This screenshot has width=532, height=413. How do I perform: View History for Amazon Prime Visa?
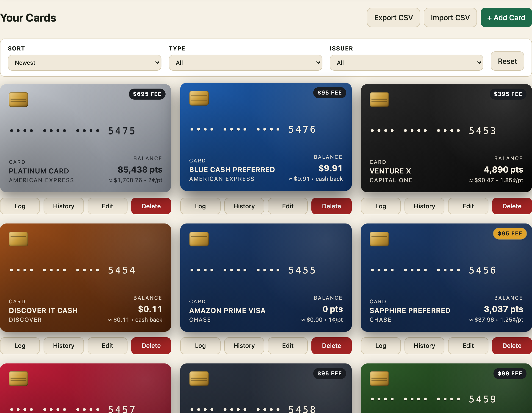[244, 346]
